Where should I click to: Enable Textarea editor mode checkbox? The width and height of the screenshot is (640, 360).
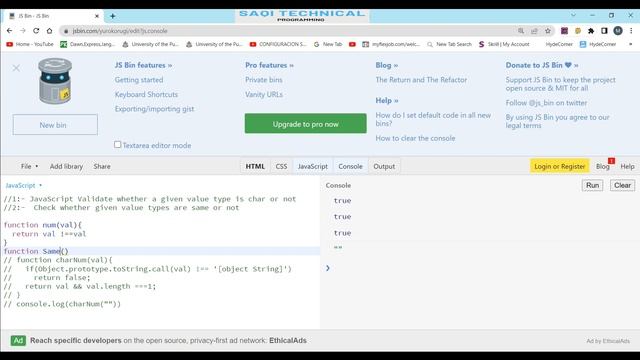(x=118, y=144)
